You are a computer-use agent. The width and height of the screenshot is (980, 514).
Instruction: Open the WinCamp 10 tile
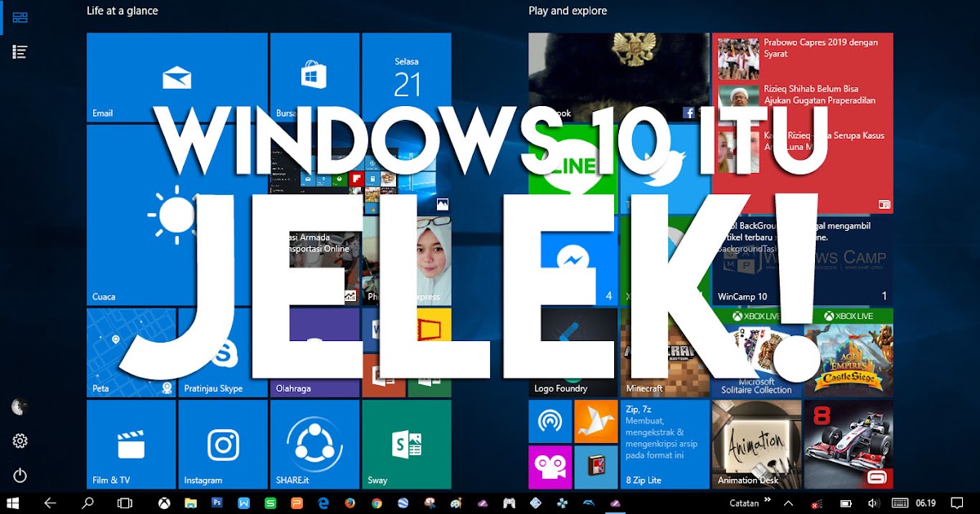pyautogui.click(x=803, y=261)
